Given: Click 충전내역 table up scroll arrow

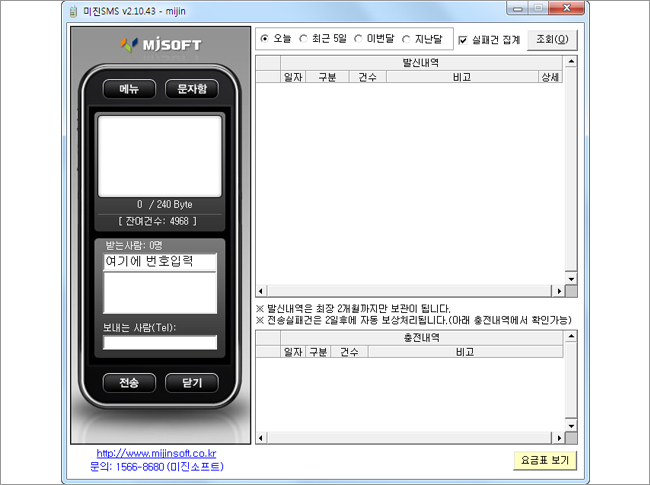Looking at the screenshot, I should (571, 336).
